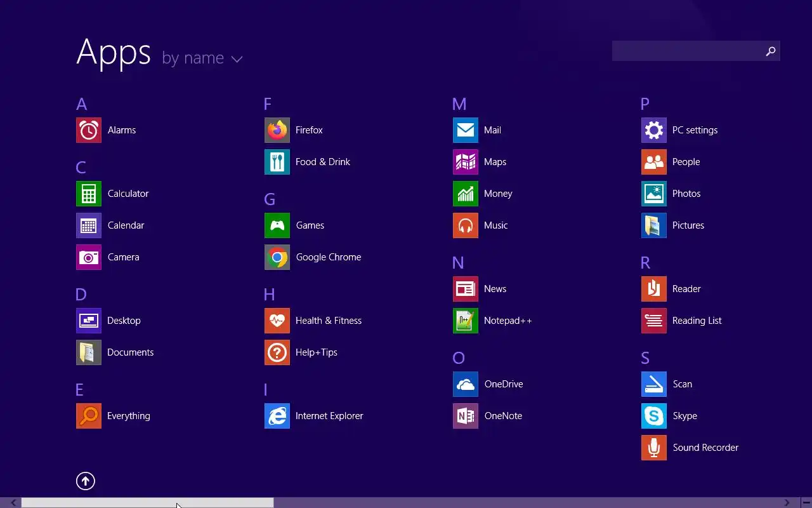Click the 'Google Chrome' text label

tap(329, 257)
